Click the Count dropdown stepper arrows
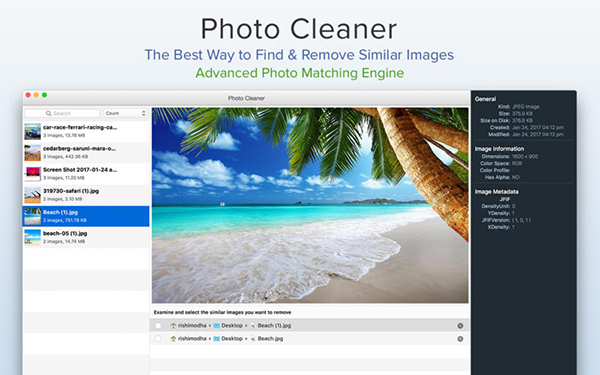600x375 pixels. [143, 113]
